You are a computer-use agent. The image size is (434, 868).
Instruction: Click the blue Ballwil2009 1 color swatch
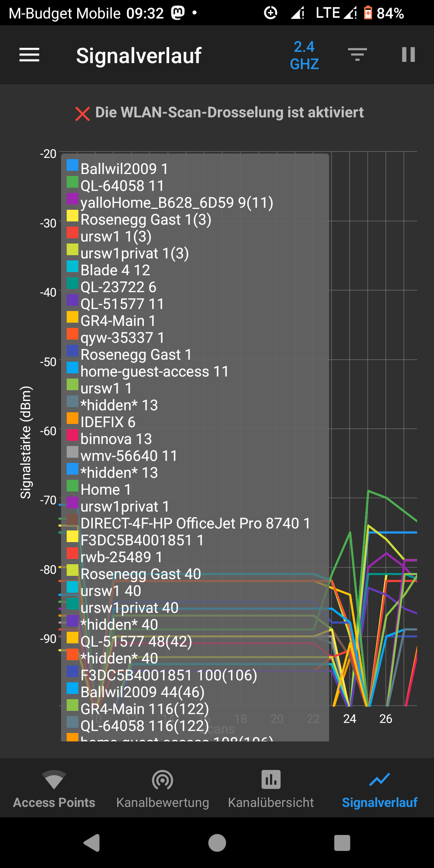click(72, 165)
